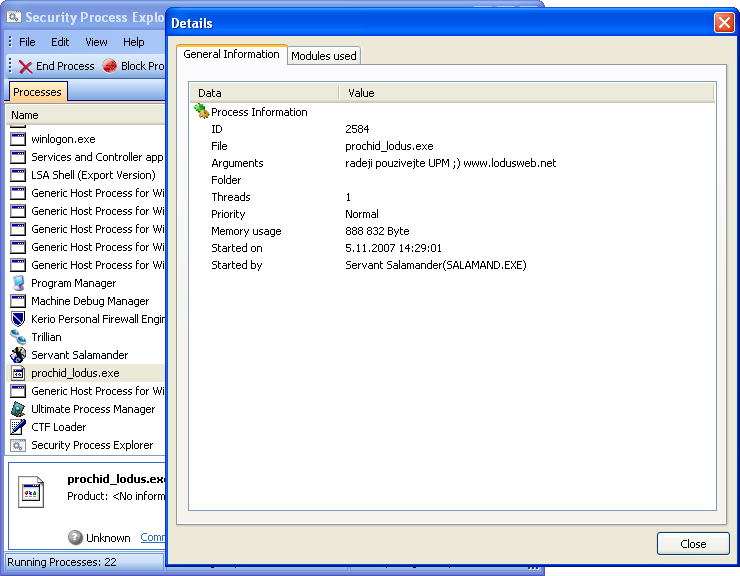Select the Processes tab
The image size is (740, 576).
point(37,92)
